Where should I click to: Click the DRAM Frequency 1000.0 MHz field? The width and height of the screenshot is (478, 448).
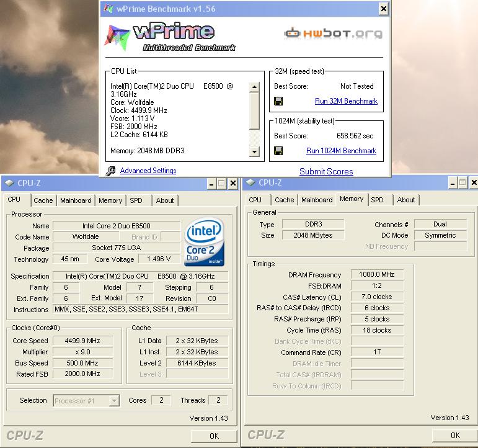click(x=377, y=274)
